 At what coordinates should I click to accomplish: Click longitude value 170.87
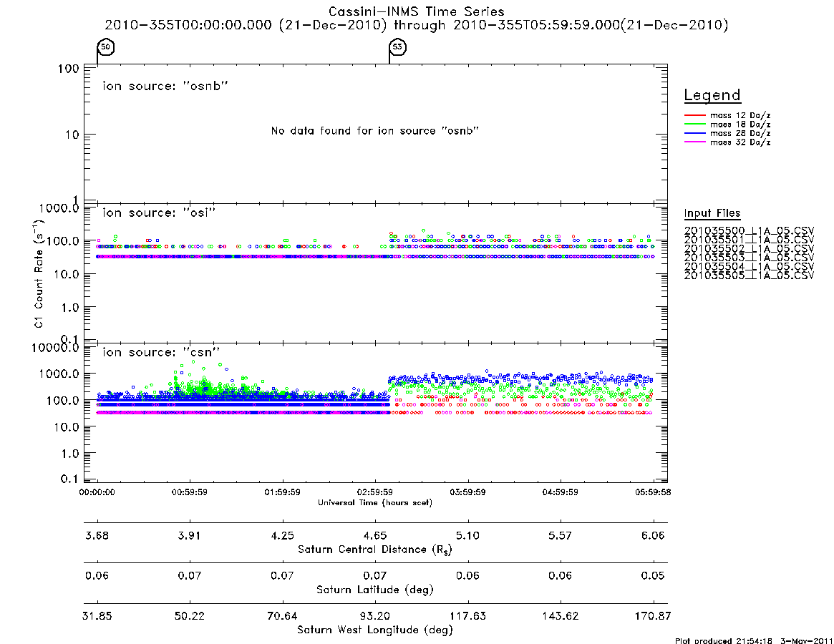[653, 616]
